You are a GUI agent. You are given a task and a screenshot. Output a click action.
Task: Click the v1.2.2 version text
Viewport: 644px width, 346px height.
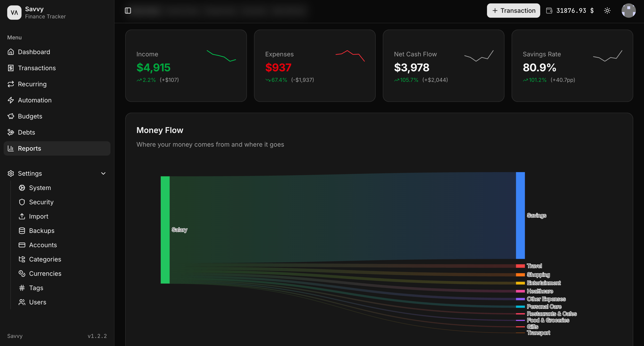pos(97,336)
